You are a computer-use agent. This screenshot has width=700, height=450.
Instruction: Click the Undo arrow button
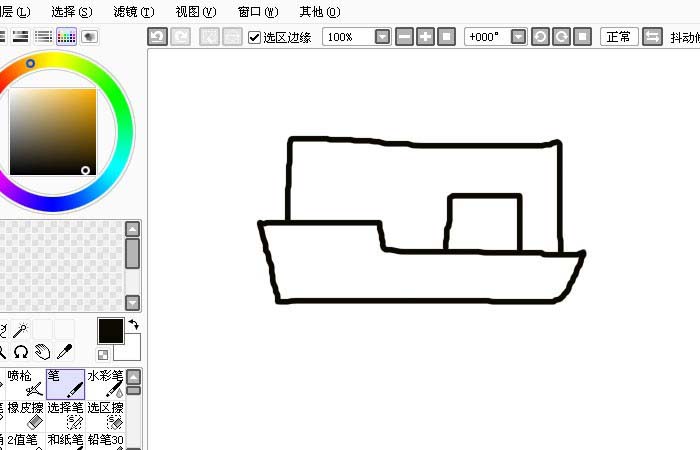(x=157, y=36)
